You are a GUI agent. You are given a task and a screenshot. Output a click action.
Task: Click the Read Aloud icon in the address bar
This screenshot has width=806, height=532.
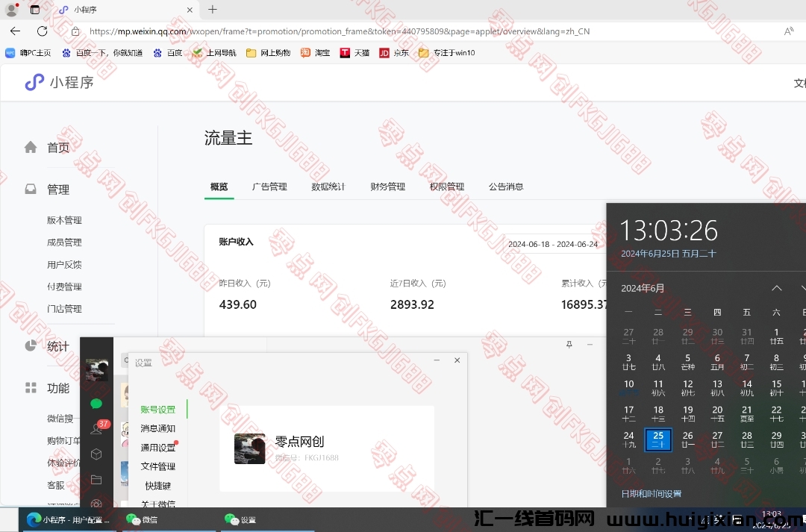(x=789, y=31)
